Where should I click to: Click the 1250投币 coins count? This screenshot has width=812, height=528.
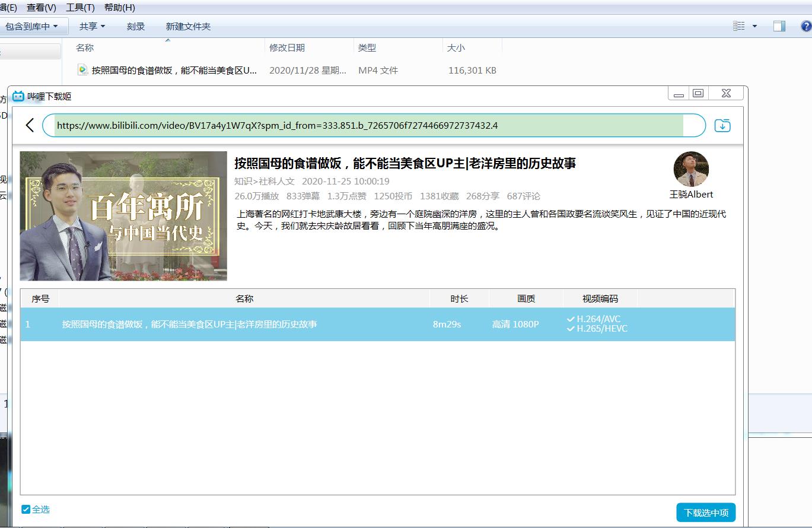click(393, 196)
